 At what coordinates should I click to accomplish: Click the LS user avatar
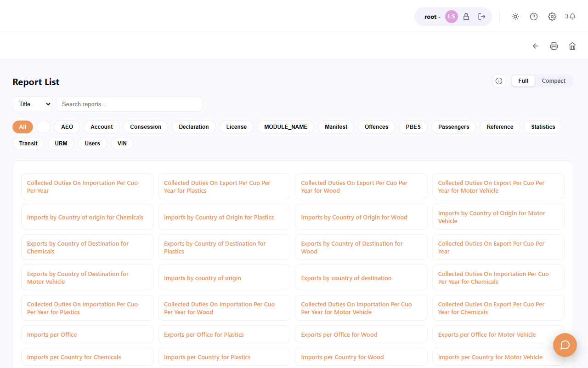(x=452, y=17)
